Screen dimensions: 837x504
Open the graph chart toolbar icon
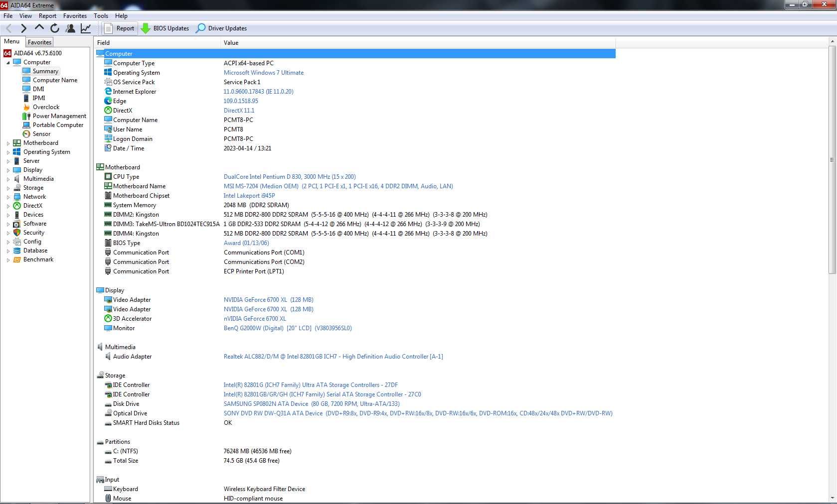[86, 28]
